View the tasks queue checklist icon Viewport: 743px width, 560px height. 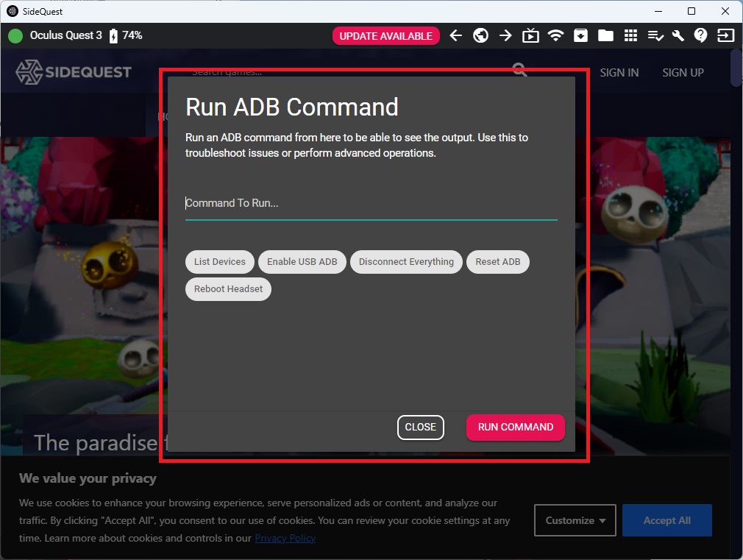pos(655,35)
